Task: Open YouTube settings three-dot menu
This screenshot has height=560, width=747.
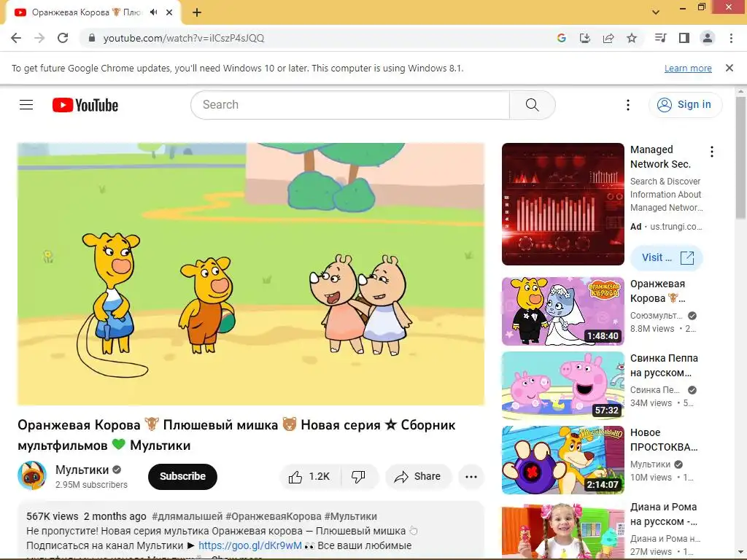Action: click(628, 105)
